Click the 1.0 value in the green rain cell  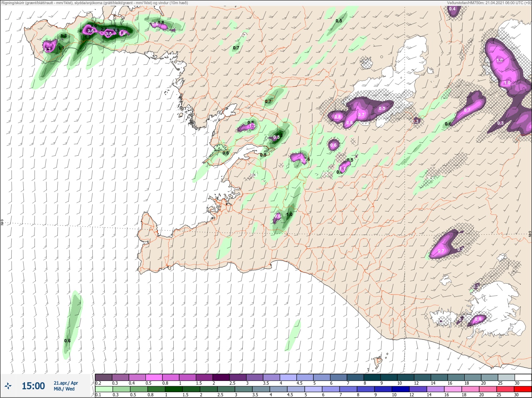coord(289,215)
